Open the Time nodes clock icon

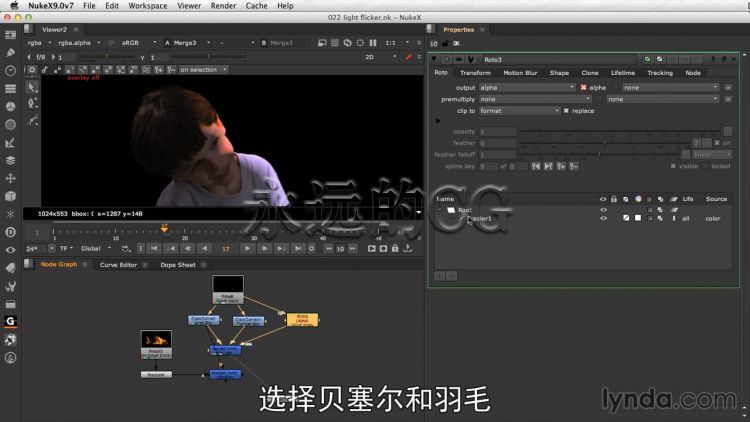(10, 70)
